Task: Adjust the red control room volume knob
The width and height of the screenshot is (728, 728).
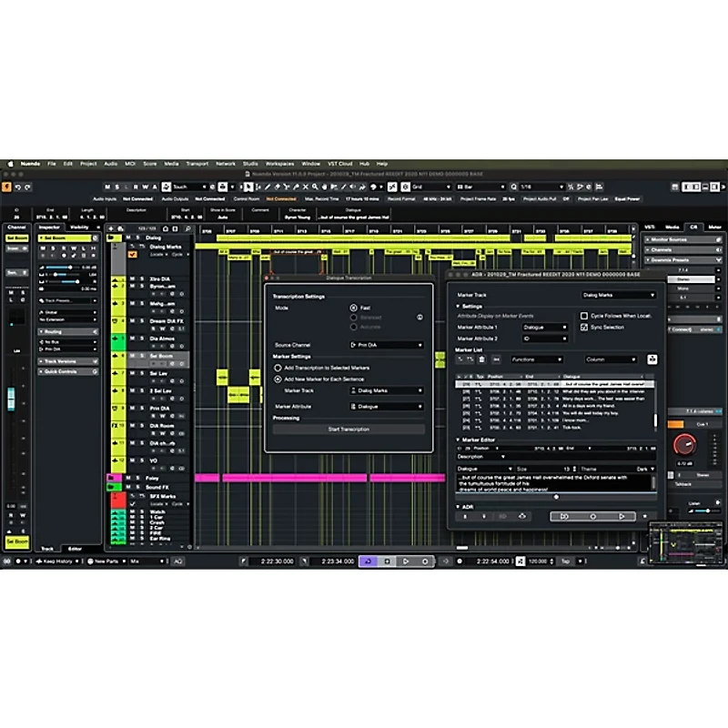Action: pyautogui.click(x=682, y=445)
